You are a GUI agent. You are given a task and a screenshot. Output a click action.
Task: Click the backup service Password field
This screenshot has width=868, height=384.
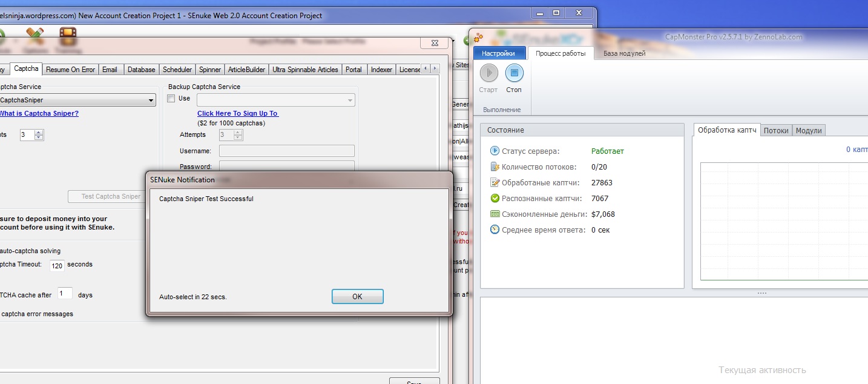click(287, 166)
